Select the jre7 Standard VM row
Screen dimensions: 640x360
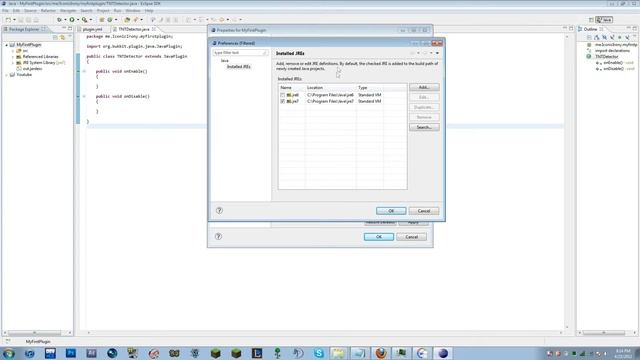coord(342,101)
